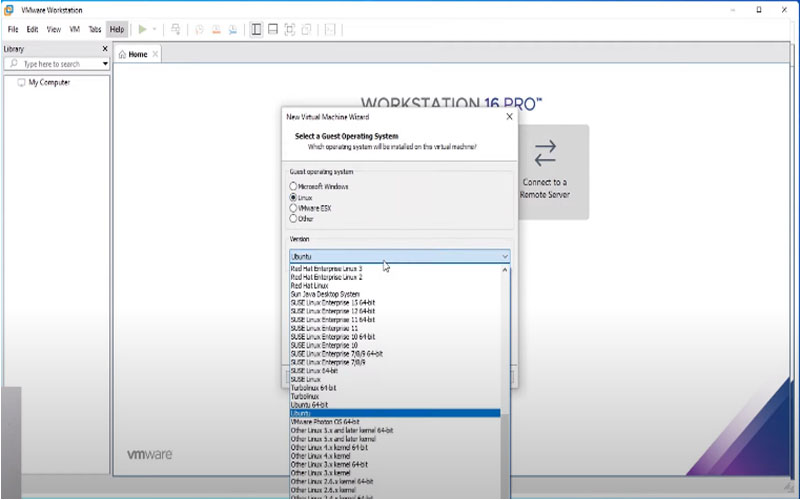The image size is (800, 500).
Task: Toggle the Show Library sidebar icon
Action: [256, 30]
